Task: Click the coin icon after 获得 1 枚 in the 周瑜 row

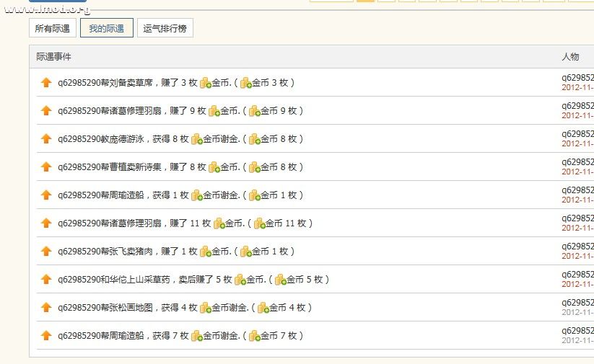Action: 197,195
